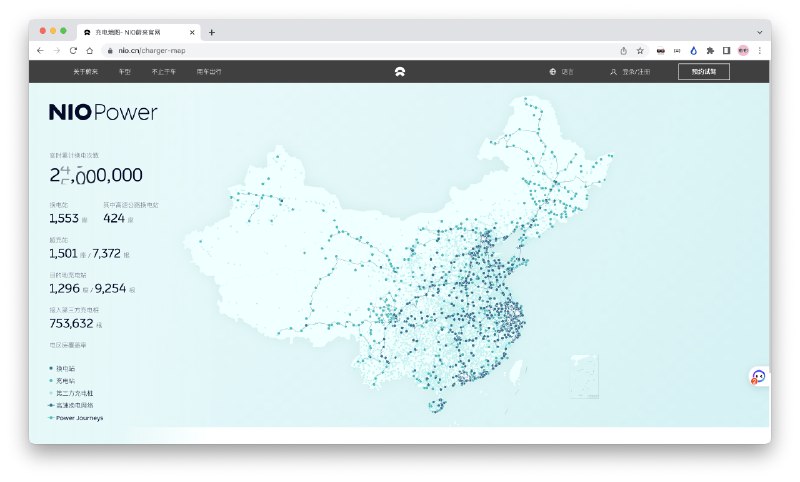800x482 pixels.
Task: Click the first legend entry with dark dot
Action: [x=62, y=368]
